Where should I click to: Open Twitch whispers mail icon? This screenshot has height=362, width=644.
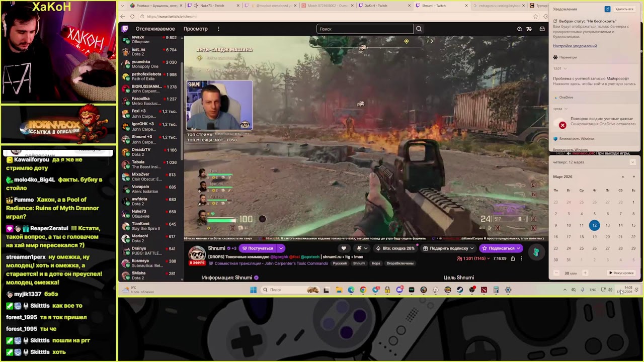click(x=542, y=29)
